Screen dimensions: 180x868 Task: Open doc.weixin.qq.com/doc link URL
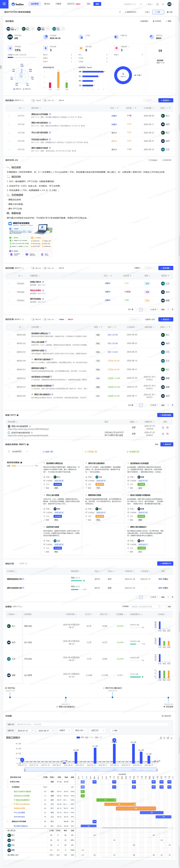pos(28,429)
